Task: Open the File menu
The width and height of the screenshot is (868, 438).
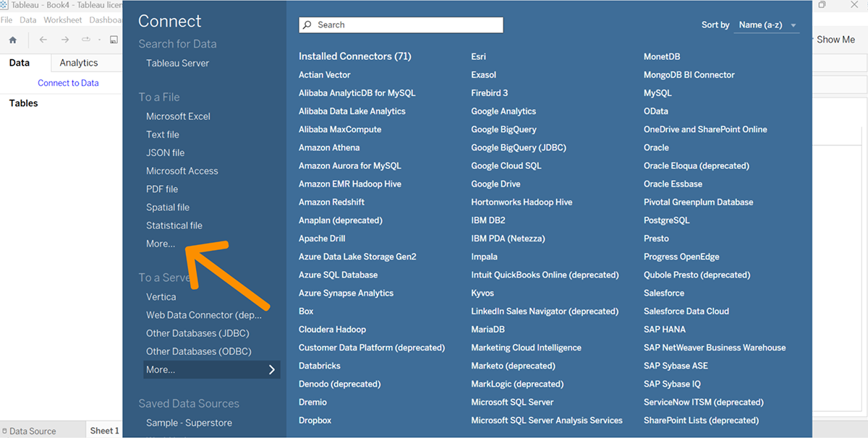Action: 7,20
